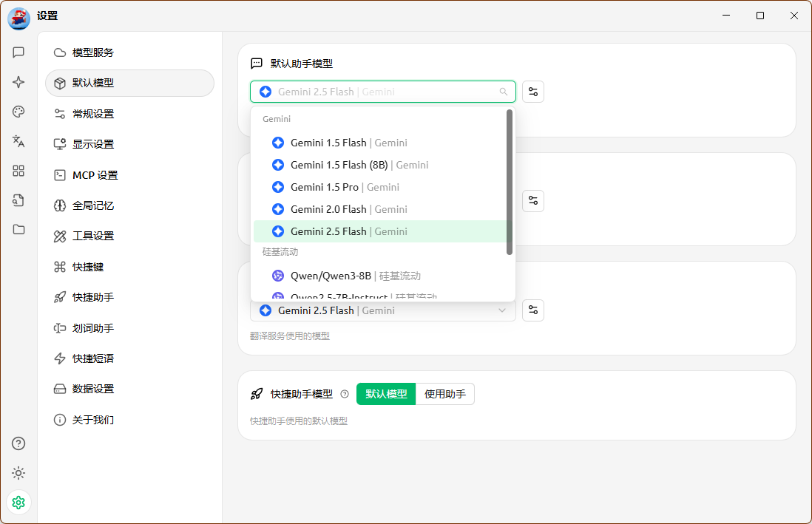Image resolution: width=812 pixels, height=524 pixels.
Task: Open 工具设置 page
Action: [129, 236]
